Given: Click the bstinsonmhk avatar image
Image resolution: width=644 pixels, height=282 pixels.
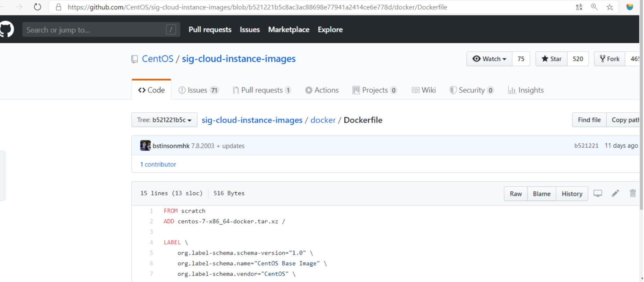Looking at the screenshot, I should click(x=145, y=146).
